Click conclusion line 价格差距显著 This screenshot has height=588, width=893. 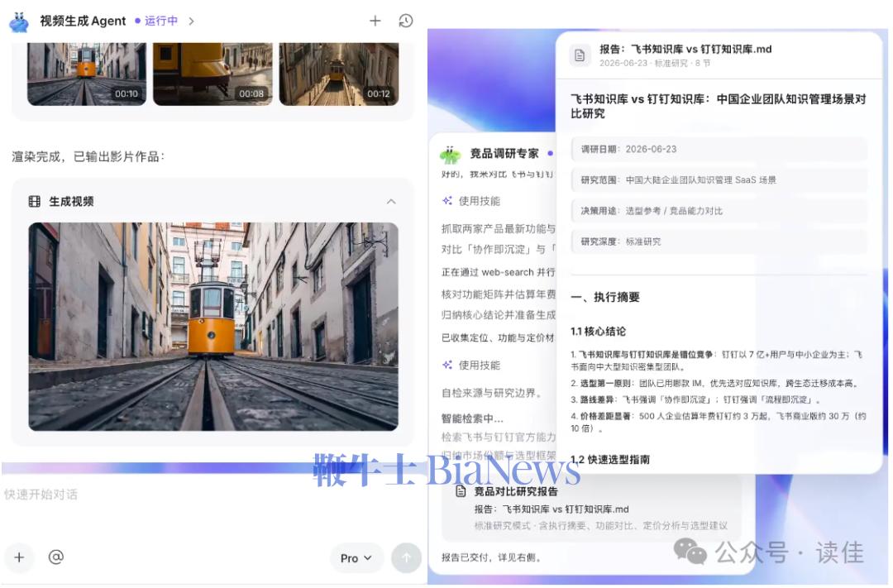pyautogui.click(x=719, y=423)
